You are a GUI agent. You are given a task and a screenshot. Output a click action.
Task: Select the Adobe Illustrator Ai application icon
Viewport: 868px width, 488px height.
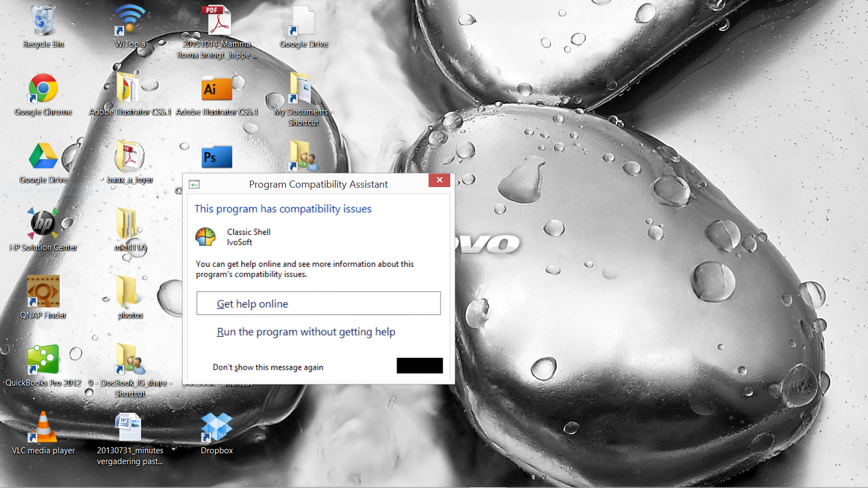(x=216, y=89)
